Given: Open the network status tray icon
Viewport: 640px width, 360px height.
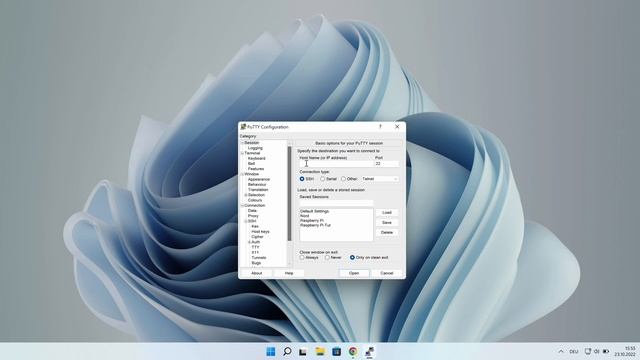Looking at the screenshot, I should pyautogui.click(x=588, y=351).
